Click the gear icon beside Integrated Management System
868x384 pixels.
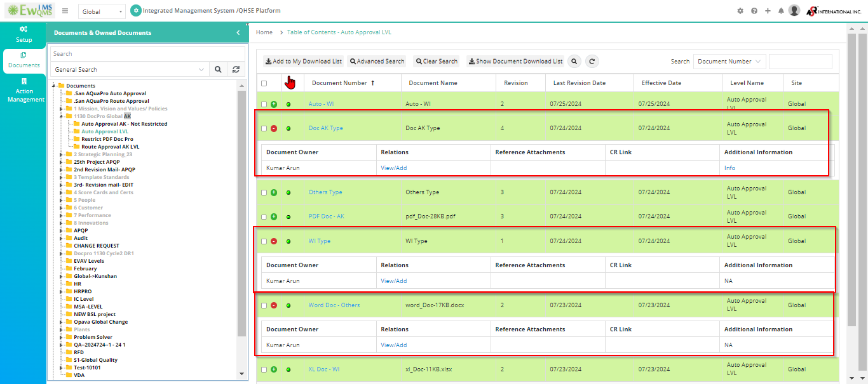pyautogui.click(x=135, y=11)
